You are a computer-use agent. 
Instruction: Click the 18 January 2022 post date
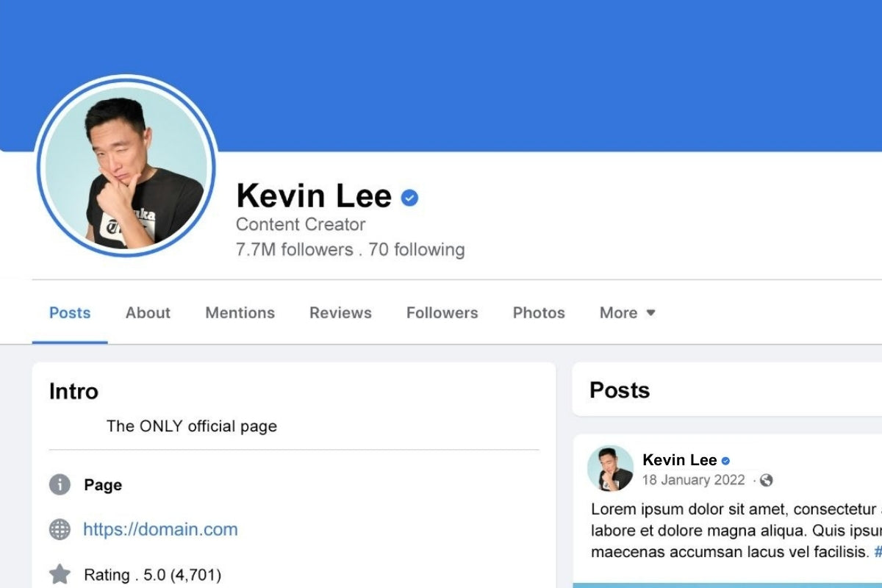click(x=693, y=481)
